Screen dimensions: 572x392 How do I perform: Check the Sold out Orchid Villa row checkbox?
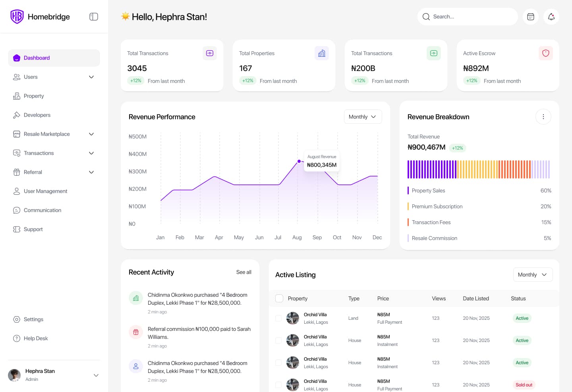pyautogui.click(x=278, y=385)
